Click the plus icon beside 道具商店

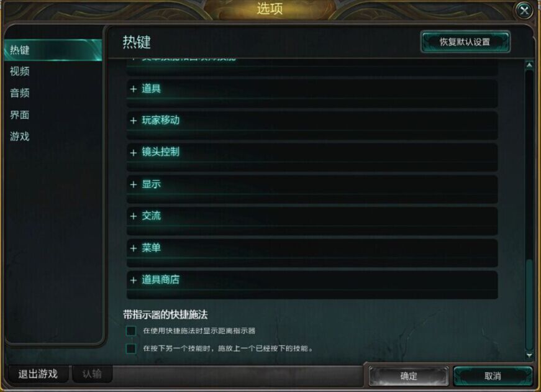134,280
